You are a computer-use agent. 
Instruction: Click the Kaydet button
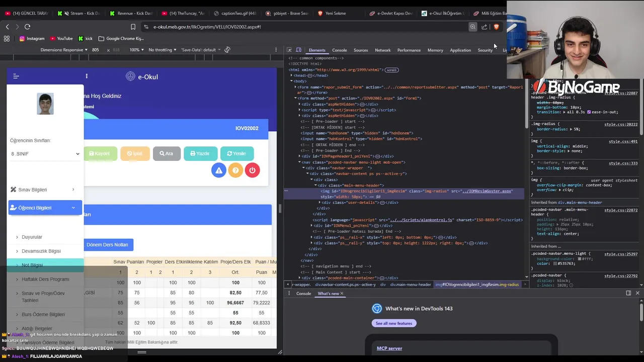(100, 153)
